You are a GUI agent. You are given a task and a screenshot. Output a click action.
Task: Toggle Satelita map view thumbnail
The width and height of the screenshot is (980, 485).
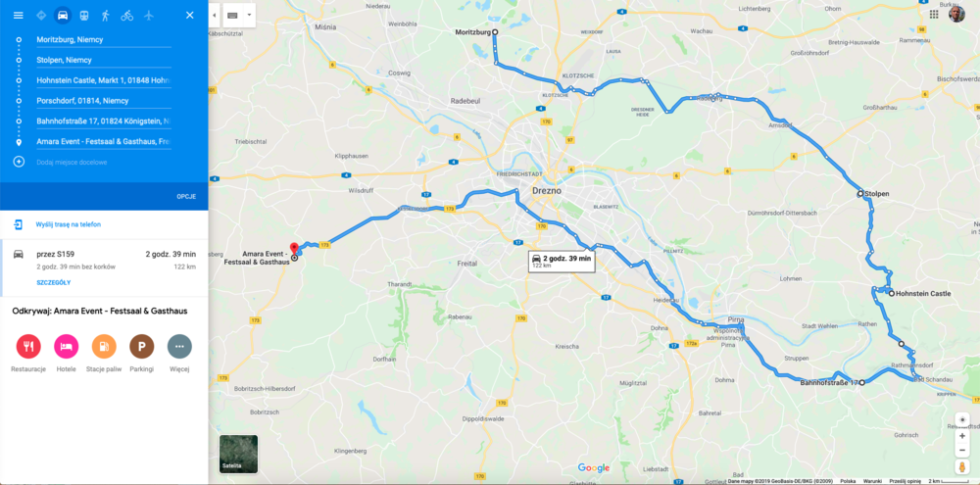238,453
